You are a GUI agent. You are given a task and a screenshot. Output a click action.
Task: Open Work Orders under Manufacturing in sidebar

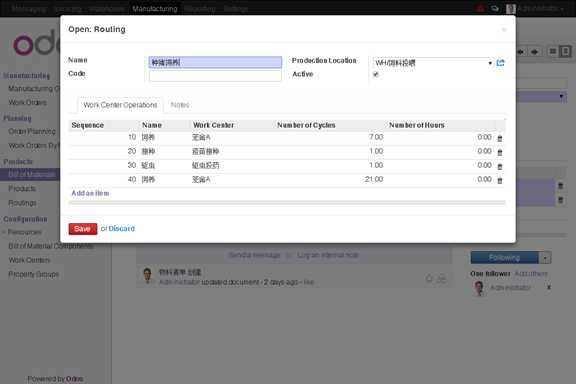click(27, 103)
